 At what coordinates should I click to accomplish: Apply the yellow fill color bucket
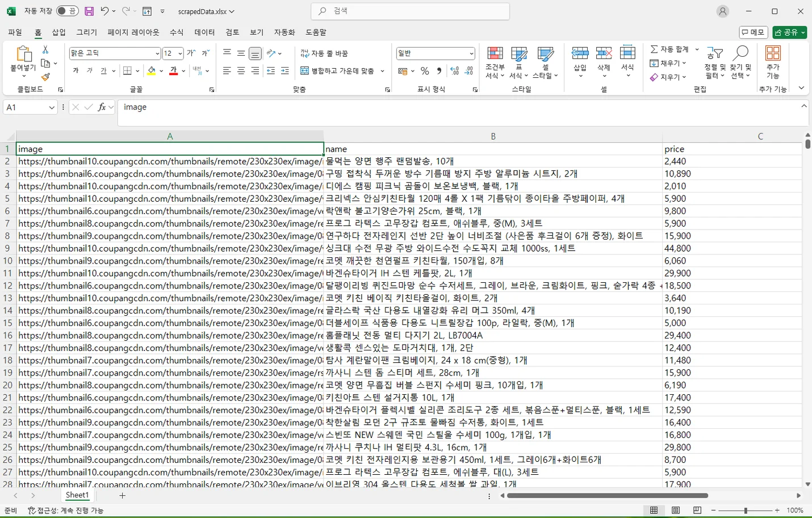point(152,70)
